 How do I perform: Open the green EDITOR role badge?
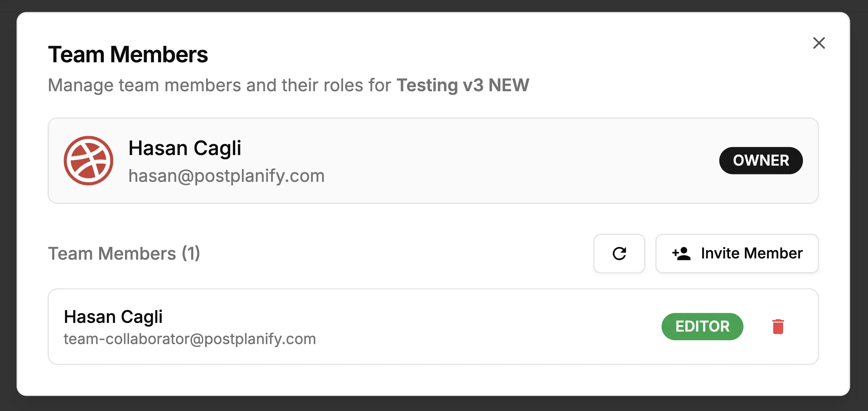(702, 327)
